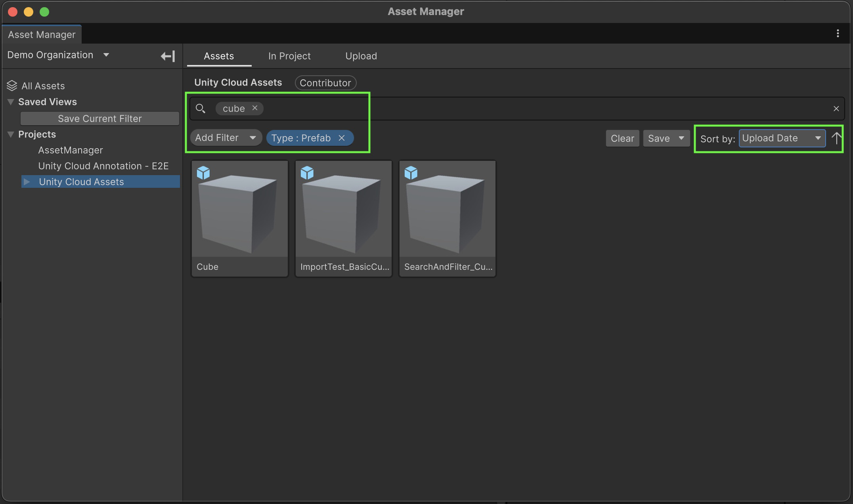Remove the Type : Prefab filter
This screenshot has width=853, height=504.
[x=342, y=138]
